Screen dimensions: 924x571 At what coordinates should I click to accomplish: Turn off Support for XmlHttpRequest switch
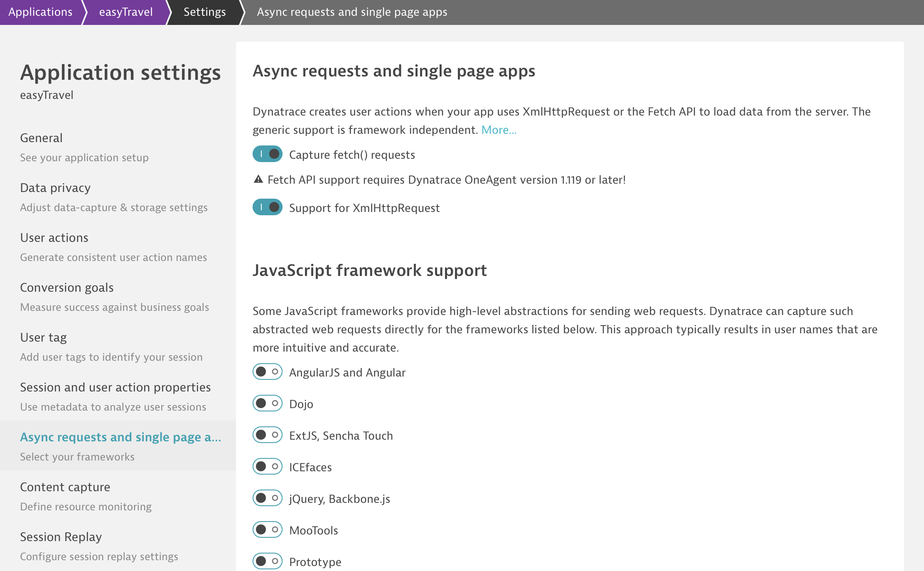click(x=268, y=207)
